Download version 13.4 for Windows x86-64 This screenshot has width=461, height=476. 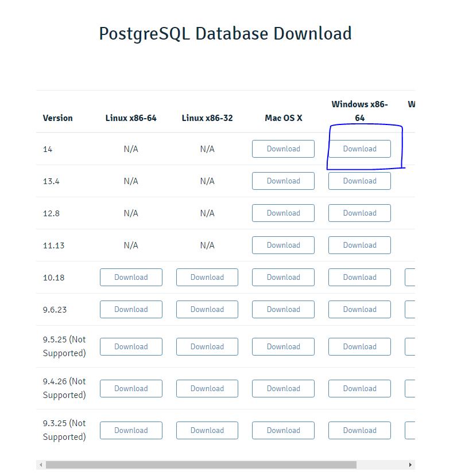(359, 181)
